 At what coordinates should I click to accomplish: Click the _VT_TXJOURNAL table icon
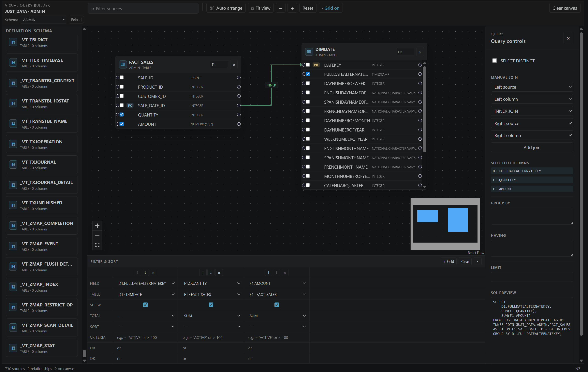pyautogui.click(x=13, y=164)
